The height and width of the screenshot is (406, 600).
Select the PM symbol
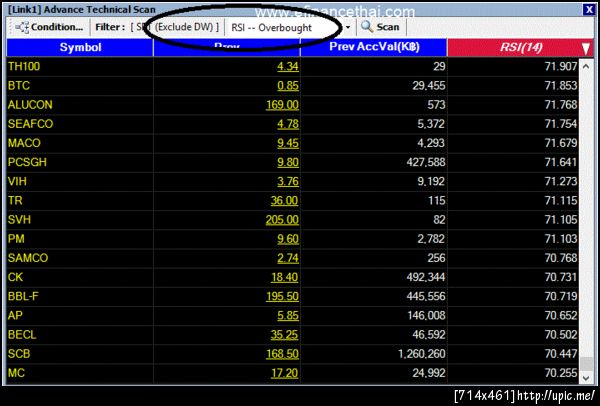pos(16,239)
